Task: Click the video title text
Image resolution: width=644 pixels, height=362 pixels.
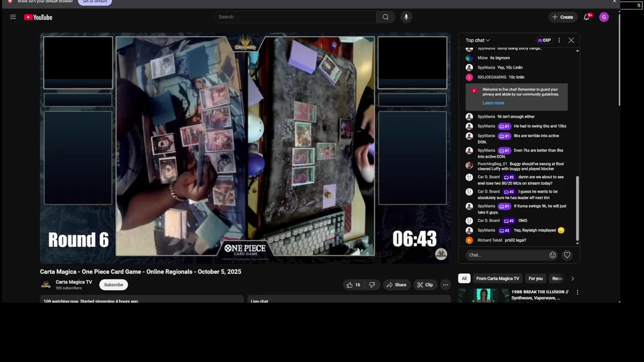Action: 140,271
